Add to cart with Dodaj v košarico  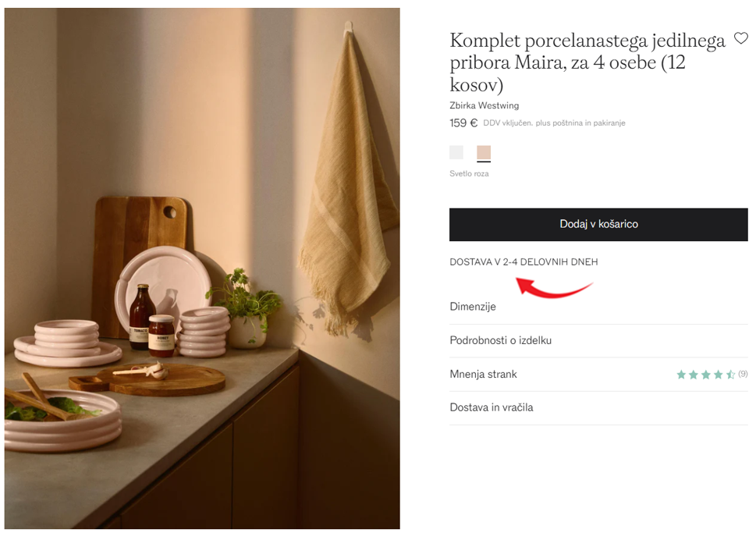[x=598, y=224]
